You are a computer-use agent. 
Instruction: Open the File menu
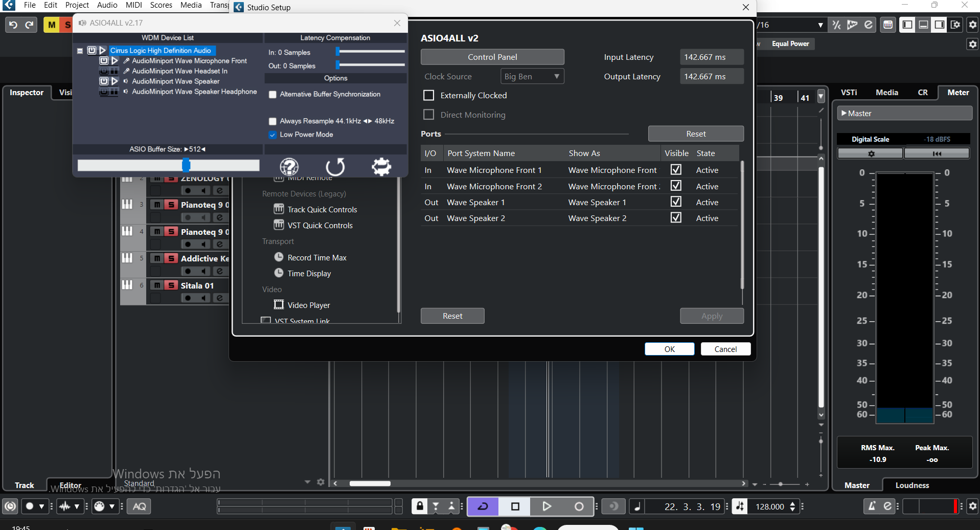click(30, 5)
